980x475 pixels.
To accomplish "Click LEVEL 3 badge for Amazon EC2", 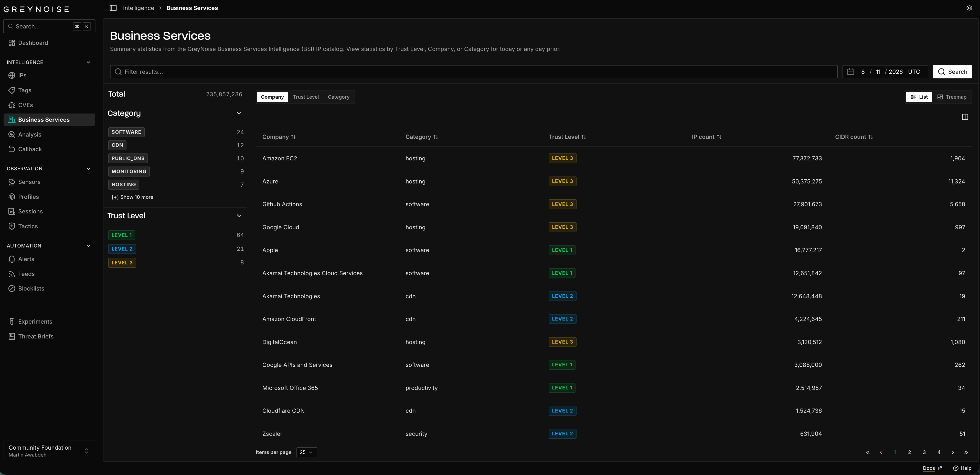I will tap(562, 158).
